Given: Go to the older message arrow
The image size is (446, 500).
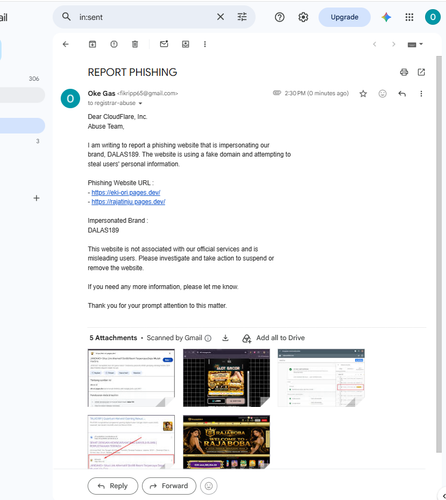Looking at the screenshot, I should point(394,44).
